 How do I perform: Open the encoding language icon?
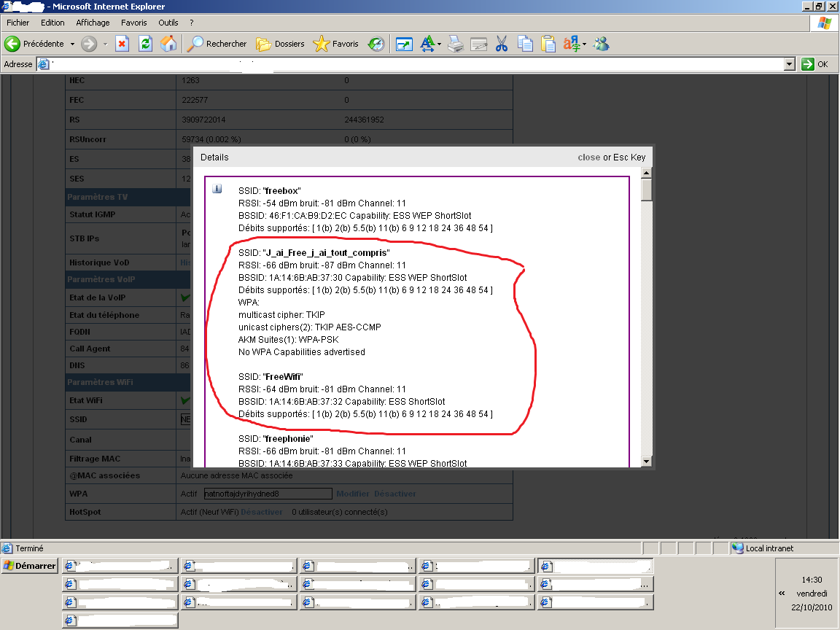click(571, 44)
